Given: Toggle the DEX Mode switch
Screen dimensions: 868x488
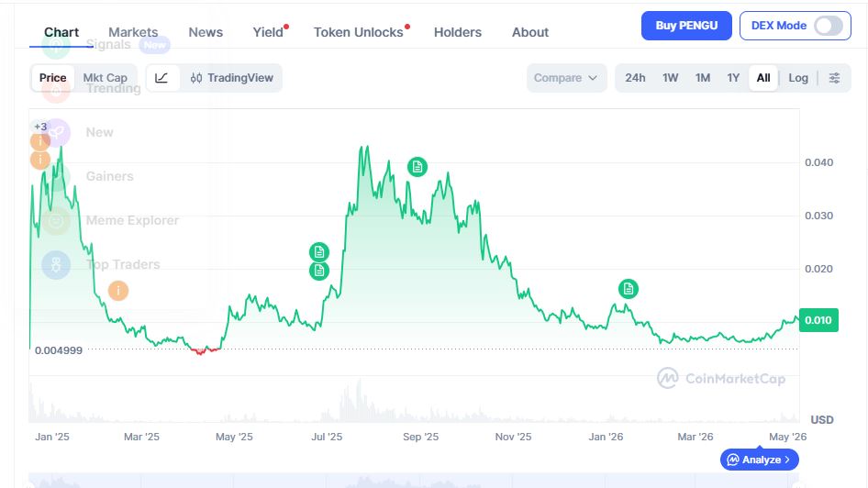Looking at the screenshot, I should point(829,26).
